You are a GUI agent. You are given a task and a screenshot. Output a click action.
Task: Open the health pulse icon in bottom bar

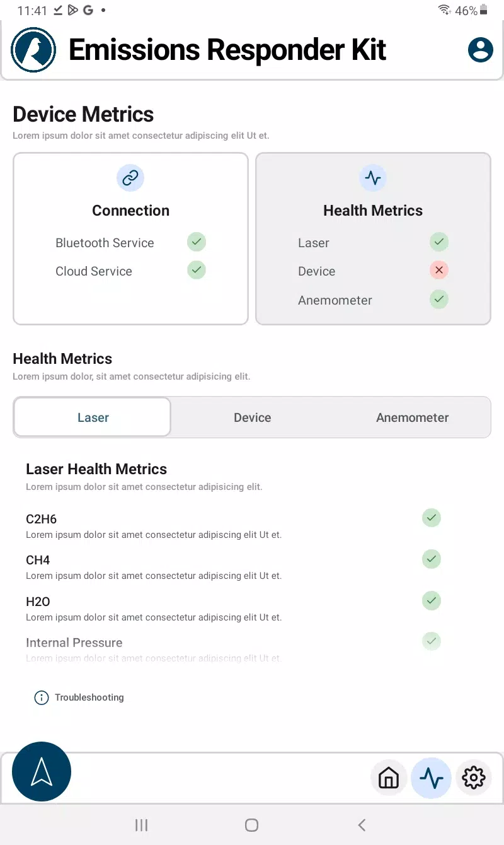point(432,778)
